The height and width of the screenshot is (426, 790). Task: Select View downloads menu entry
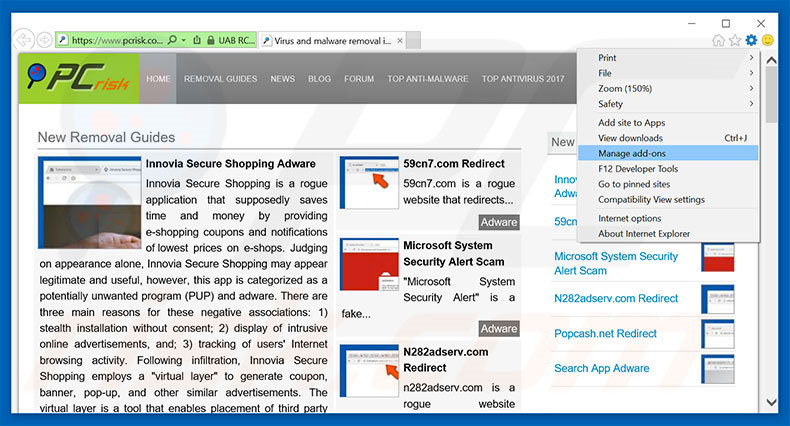[668, 138]
